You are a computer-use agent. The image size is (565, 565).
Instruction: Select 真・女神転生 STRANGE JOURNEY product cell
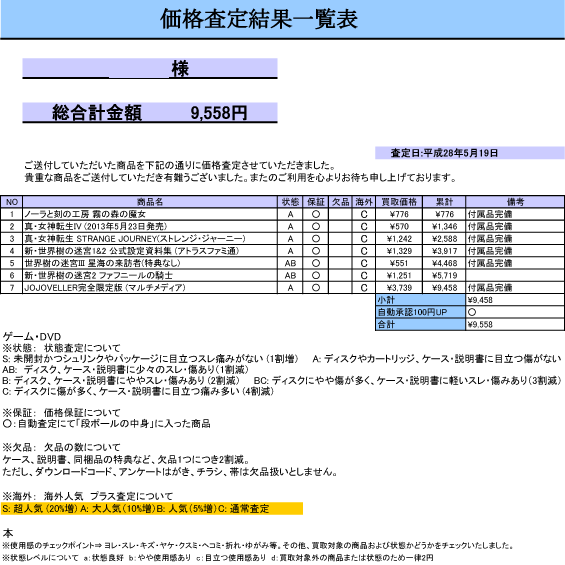point(150,239)
